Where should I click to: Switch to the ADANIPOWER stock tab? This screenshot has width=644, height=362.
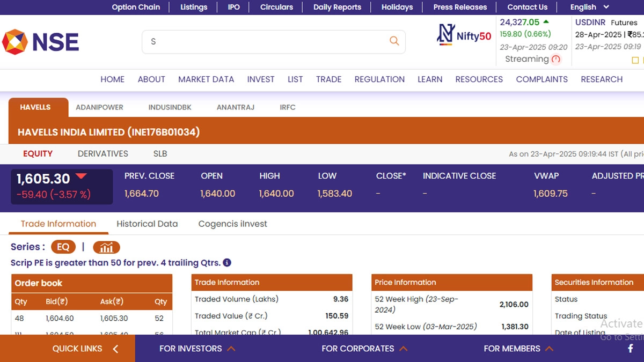[99, 107]
